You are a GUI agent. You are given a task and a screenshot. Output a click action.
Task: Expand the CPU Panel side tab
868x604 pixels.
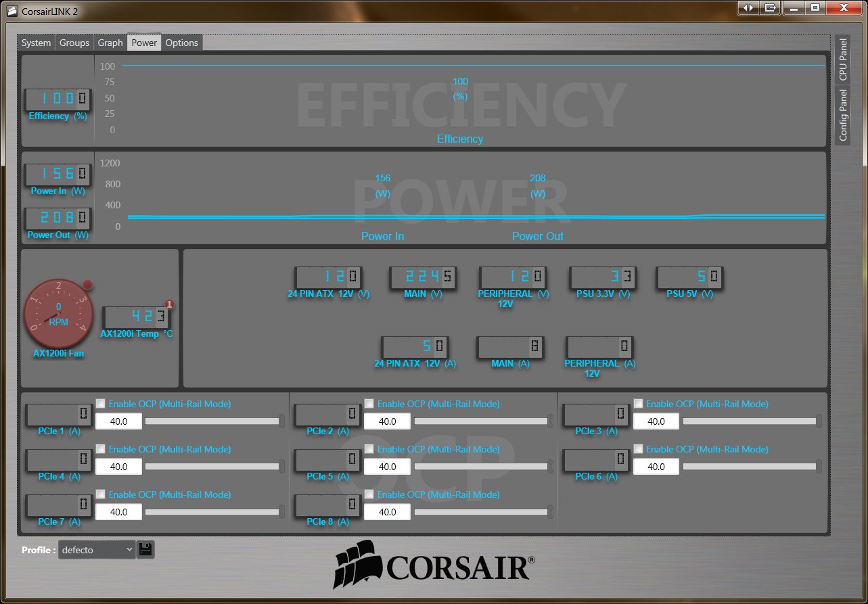pyautogui.click(x=842, y=60)
